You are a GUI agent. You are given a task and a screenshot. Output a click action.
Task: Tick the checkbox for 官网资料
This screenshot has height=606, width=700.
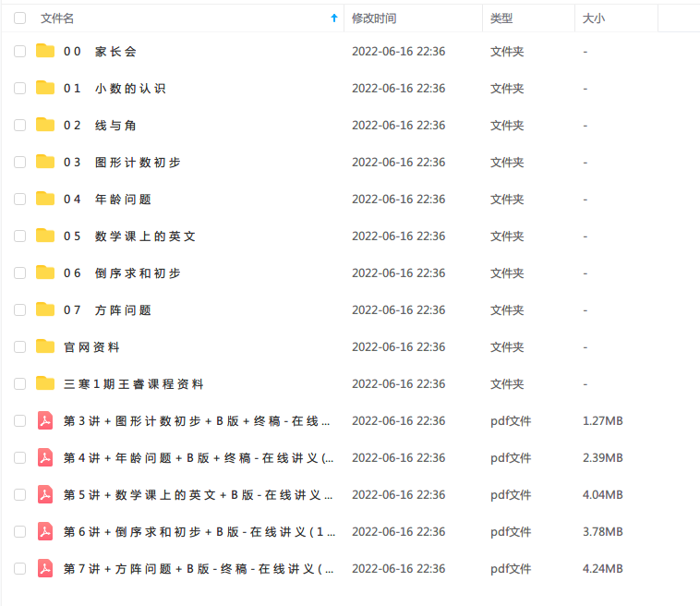19,347
